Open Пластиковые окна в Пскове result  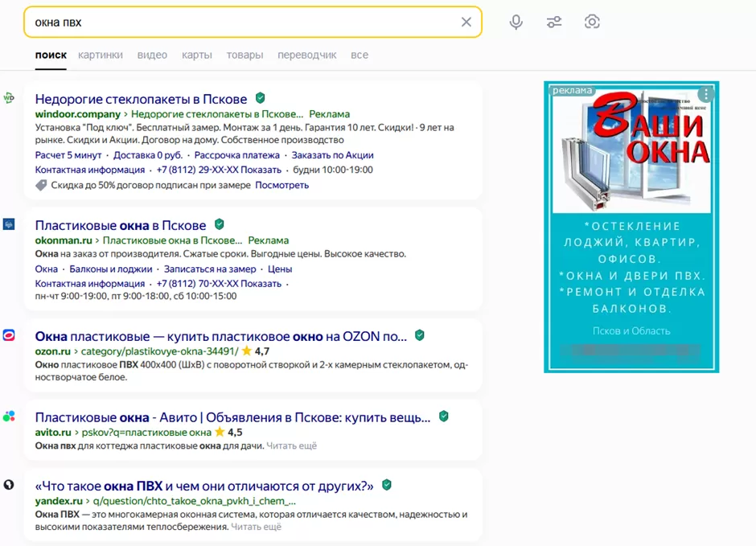tap(121, 225)
